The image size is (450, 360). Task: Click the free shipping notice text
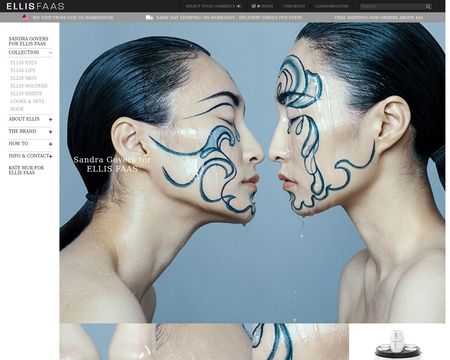click(379, 18)
